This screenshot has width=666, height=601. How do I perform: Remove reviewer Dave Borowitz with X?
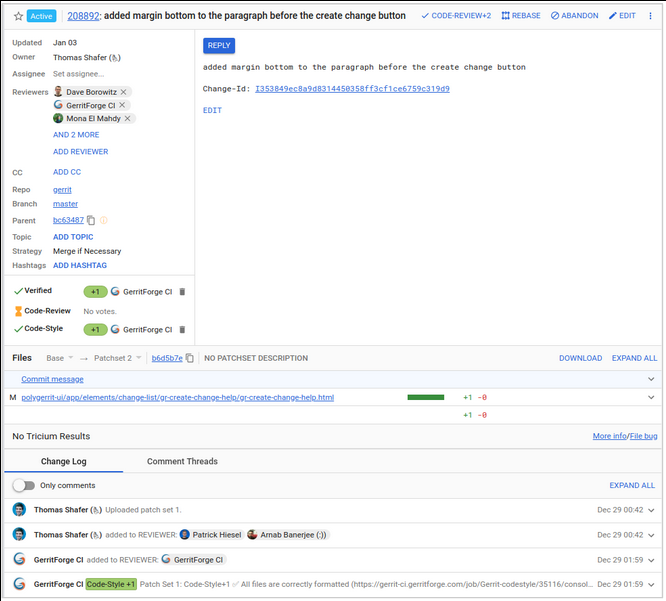[123, 92]
